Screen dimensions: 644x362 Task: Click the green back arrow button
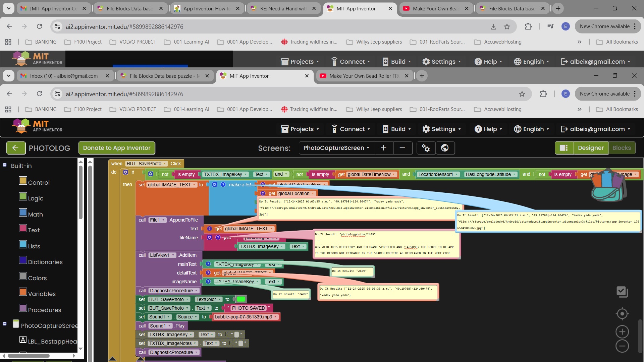[x=15, y=148]
